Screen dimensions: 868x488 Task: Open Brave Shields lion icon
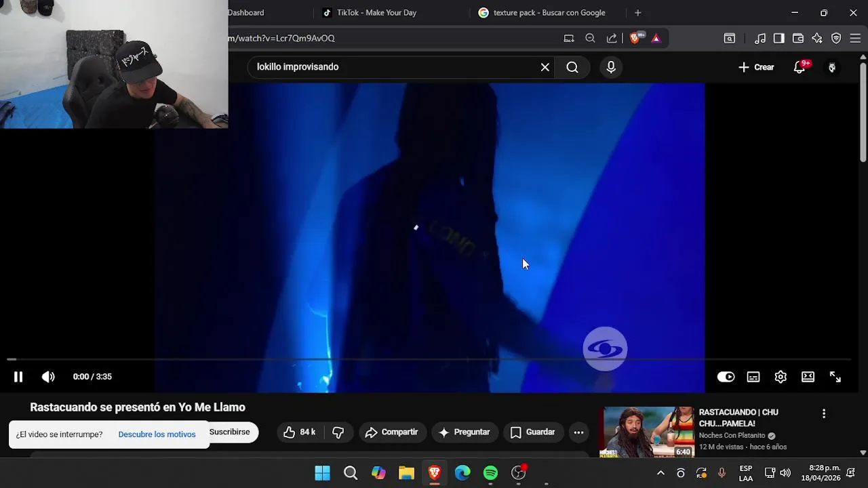[x=635, y=39]
